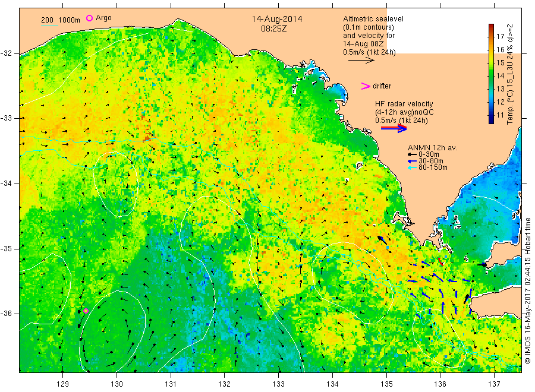Click the magenta drifter chevron symbol
The width and height of the screenshot is (535, 392).
[366, 86]
